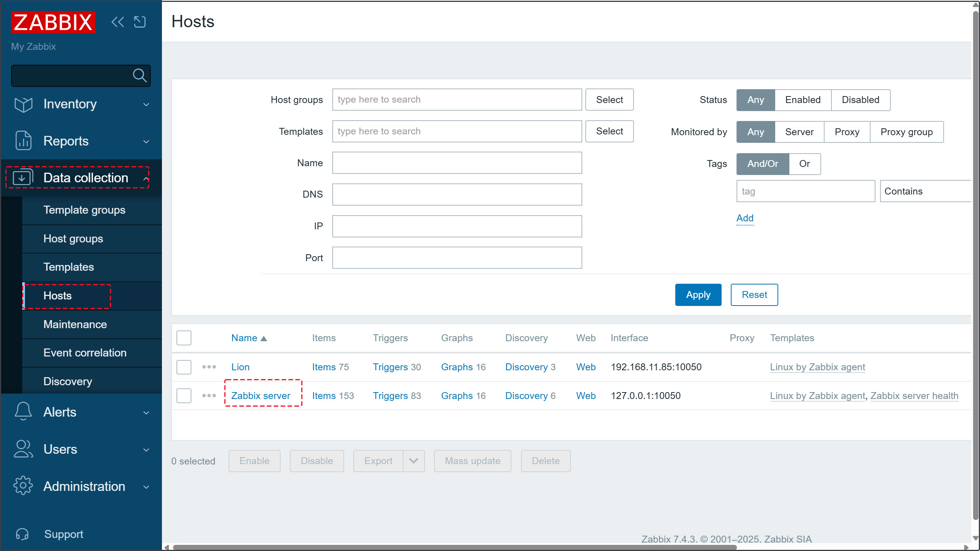Click the Administration gear icon
The height and width of the screenshot is (551, 980).
pos(23,486)
